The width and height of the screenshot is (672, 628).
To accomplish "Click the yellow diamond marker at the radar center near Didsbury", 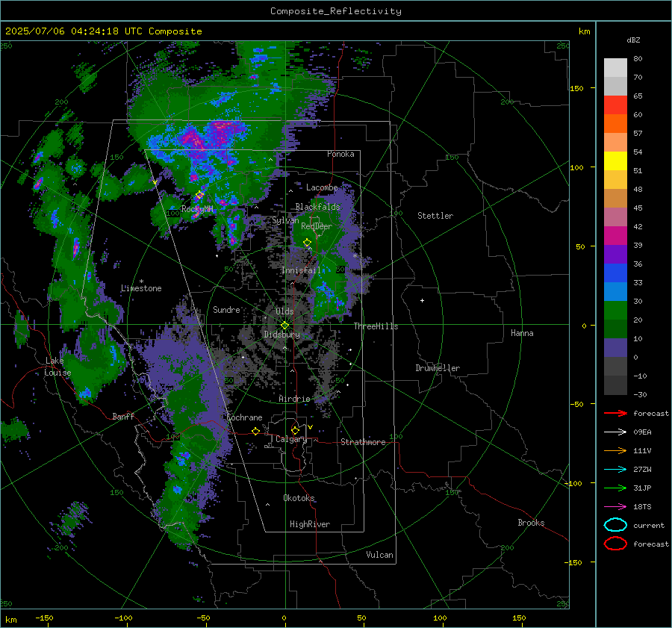I will pyautogui.click(x=285, y=326).
